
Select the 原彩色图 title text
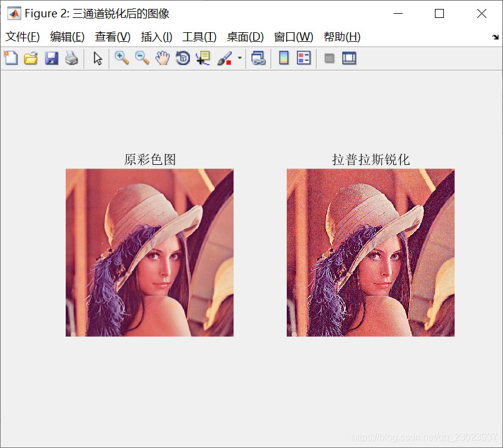tap(150, 159)
